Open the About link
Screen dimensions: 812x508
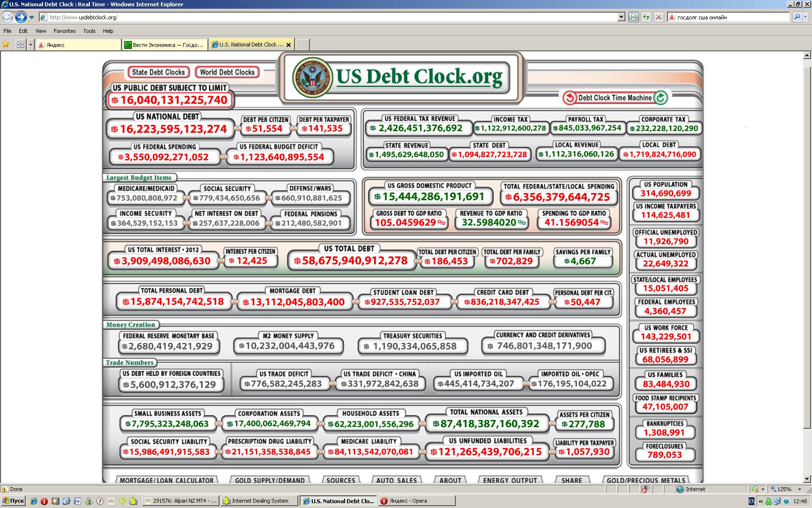[x=450, y=480]
